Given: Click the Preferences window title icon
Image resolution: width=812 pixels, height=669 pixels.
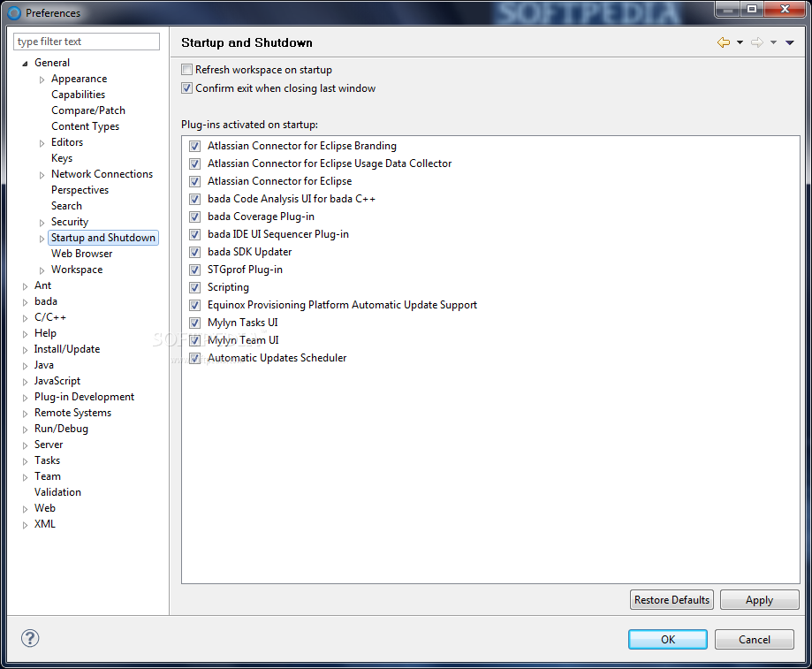Looking at the screenshot, I should [14, 13].
